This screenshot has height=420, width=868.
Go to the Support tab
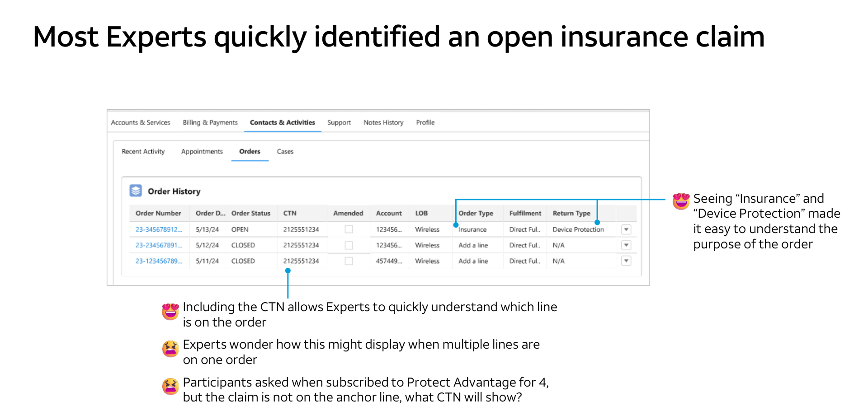click(x=339, y=122)
